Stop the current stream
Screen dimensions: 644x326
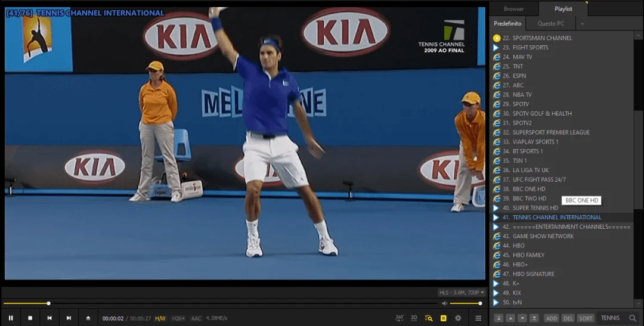tap(30, 318)
